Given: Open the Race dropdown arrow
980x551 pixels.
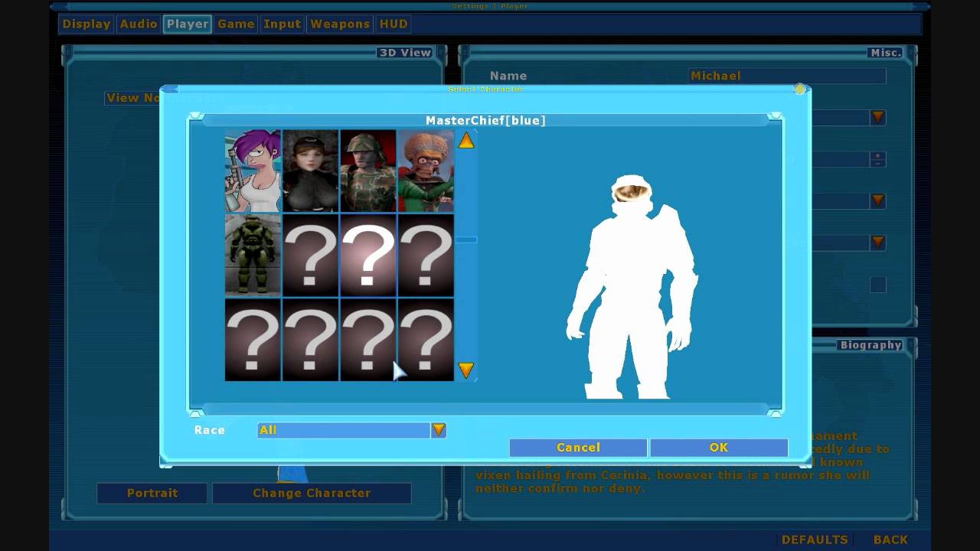Looking at the screenshot, I should pos(439,430).
